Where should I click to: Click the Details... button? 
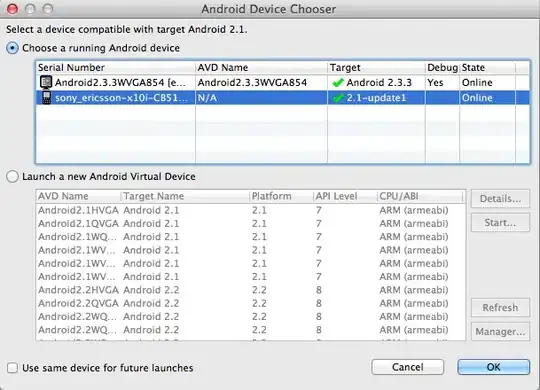click(500, 198)
